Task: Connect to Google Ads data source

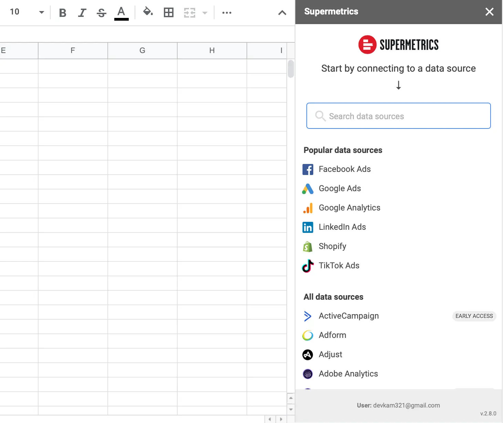Action: click(x=340, y=188)
